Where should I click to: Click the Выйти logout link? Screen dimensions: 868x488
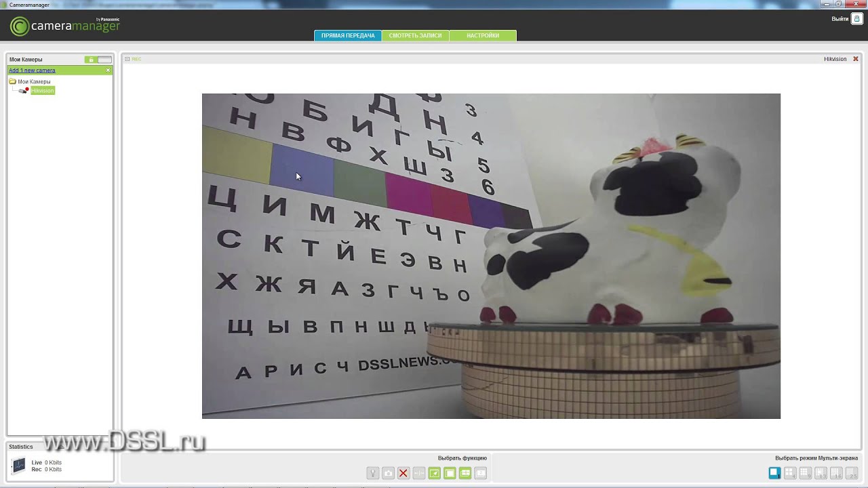pos(840,19)
